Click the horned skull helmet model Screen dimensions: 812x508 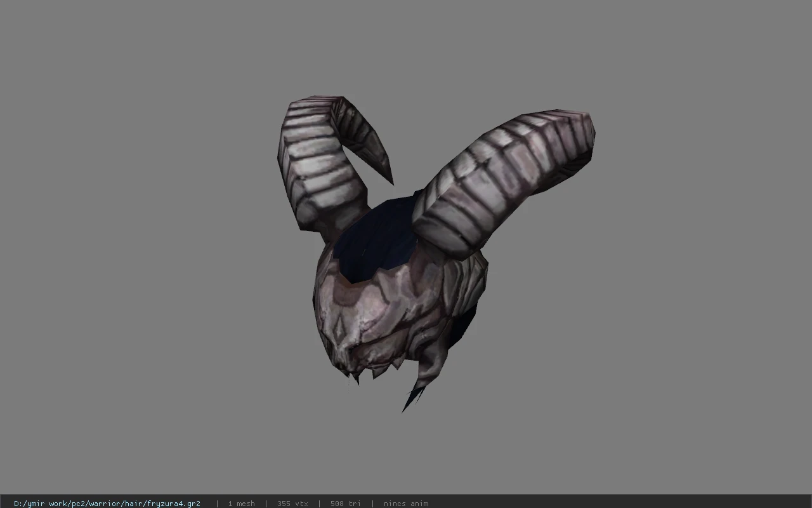(436, 253)
